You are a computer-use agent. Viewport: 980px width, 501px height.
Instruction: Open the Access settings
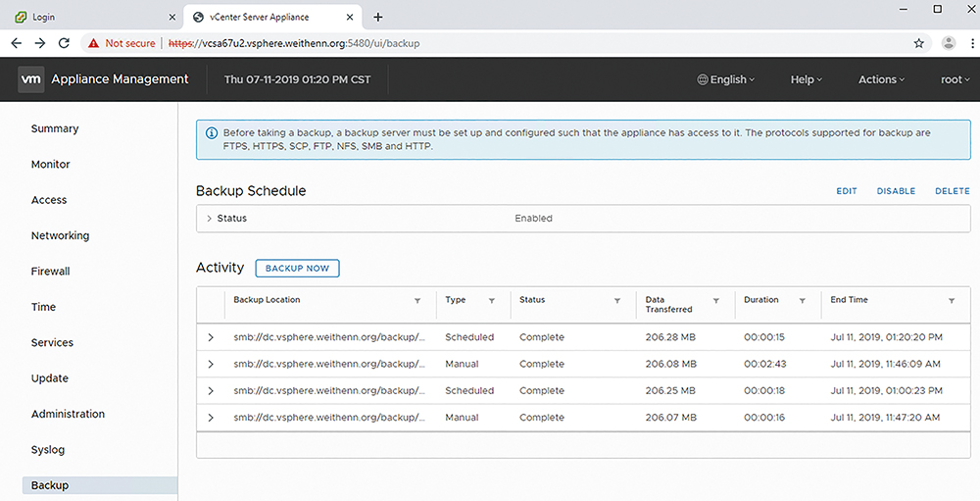coord(49,200)
